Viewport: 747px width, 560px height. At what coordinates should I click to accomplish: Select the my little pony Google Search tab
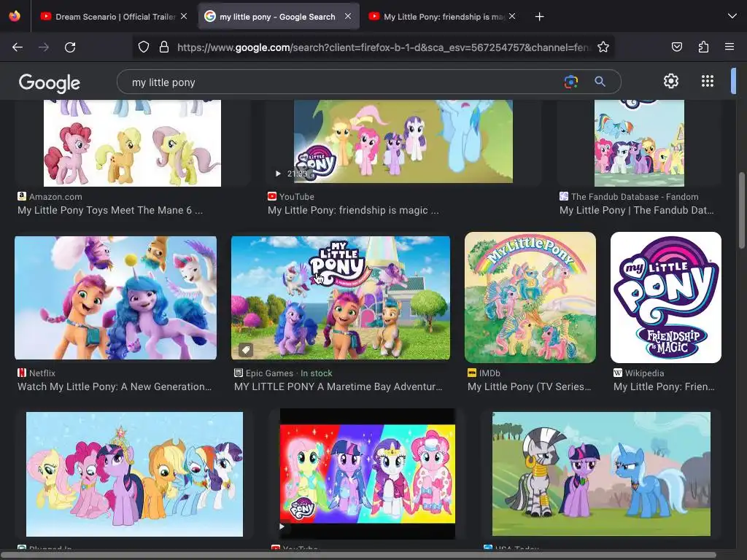[278, 17]
